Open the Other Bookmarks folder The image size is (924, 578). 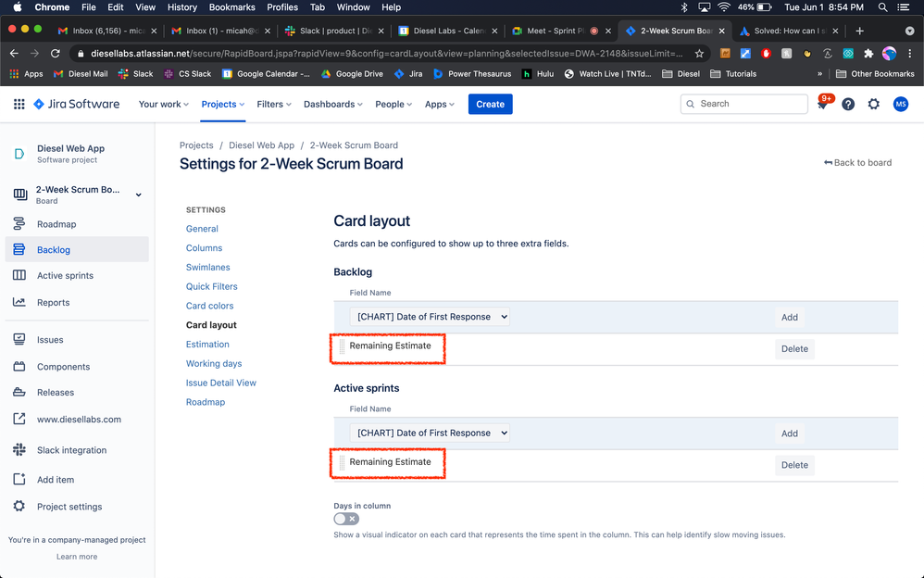(875, 74)
